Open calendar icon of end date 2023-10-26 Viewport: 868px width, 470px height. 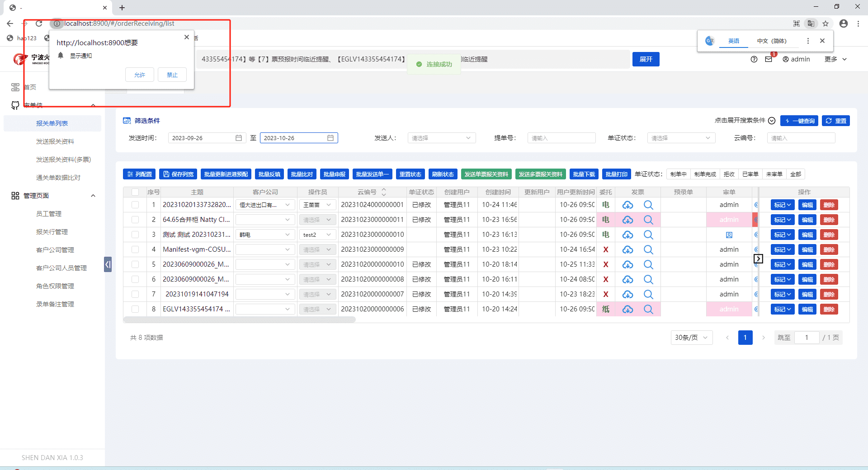[x=330, y=138]
